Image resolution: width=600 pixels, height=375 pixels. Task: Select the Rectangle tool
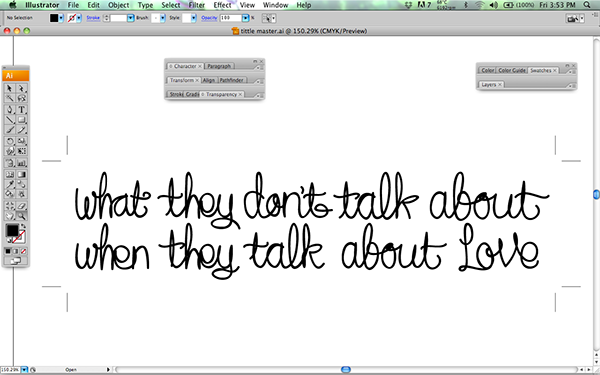21,120
